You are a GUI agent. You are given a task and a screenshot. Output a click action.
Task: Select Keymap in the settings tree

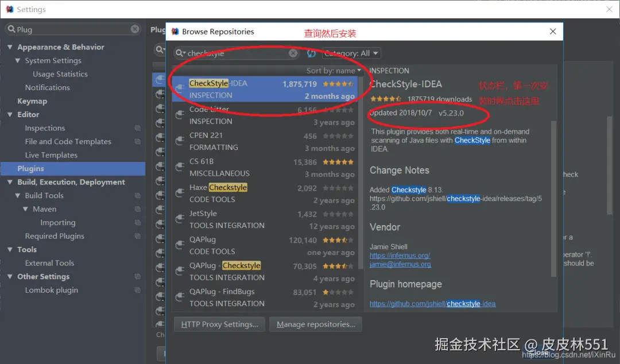click(32, 101)
